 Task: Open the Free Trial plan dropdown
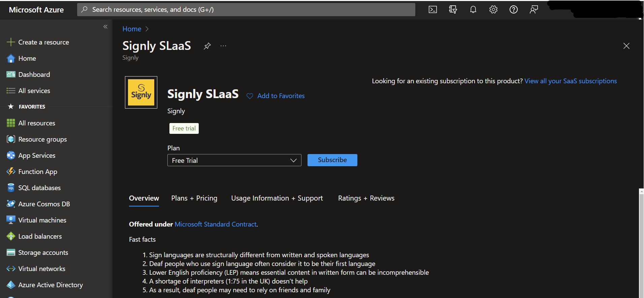tap(234, 160)
